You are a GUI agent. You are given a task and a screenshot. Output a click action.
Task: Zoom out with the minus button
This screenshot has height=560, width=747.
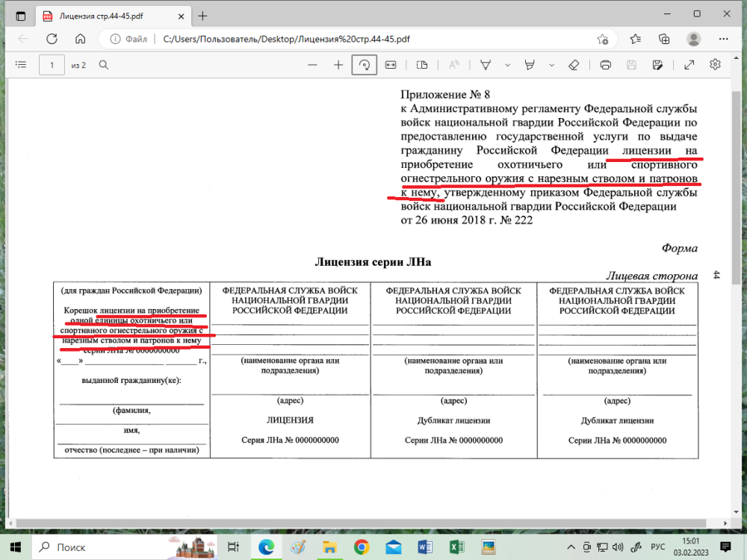click(313, 65)
